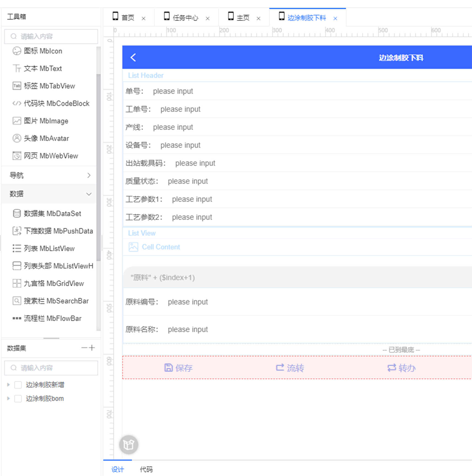This screenshot has height=476, width=472.
Task: Collapse the 数据 toolbox section
Action: 89,194
